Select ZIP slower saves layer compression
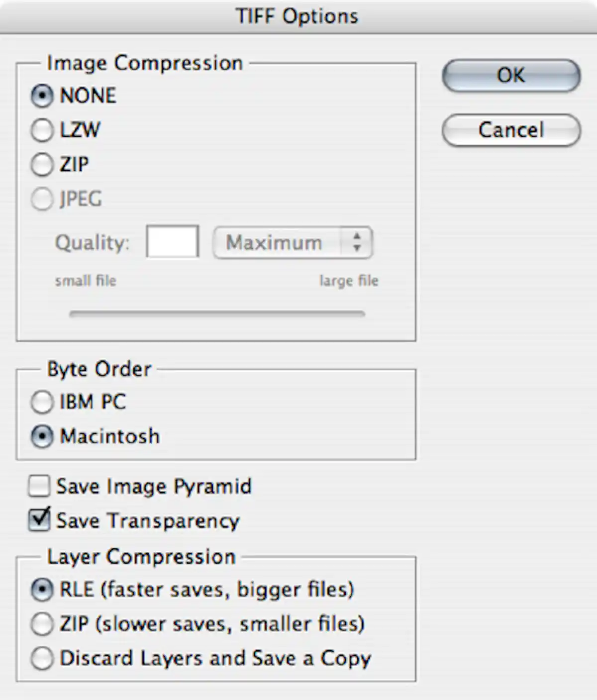The width and height of the screenshot is (597, 700). point(42,624)
